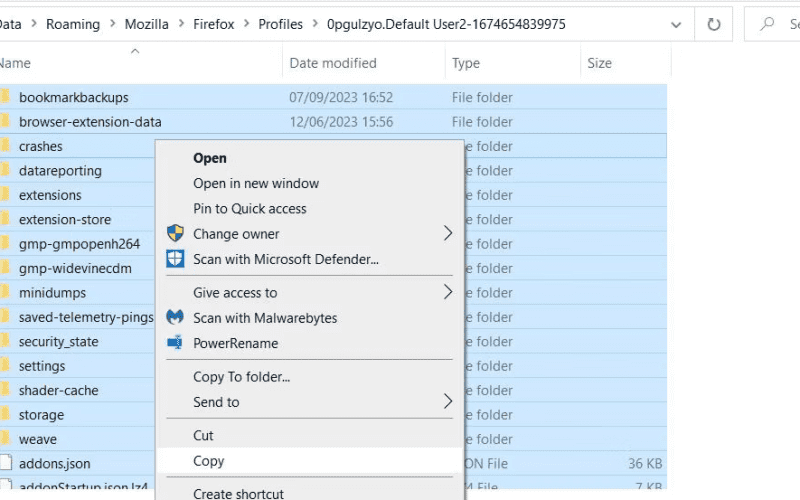Click File folder type of bookmarkbackups
The width and height of the screenshot is (800, 500).
coord(482,97)
